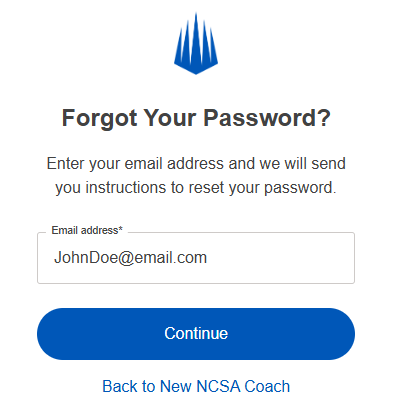Image resolution: width=394 pixels, height=413 pixels.
Task: Click the required asterisk beside Email address
Action: (121, 229)
